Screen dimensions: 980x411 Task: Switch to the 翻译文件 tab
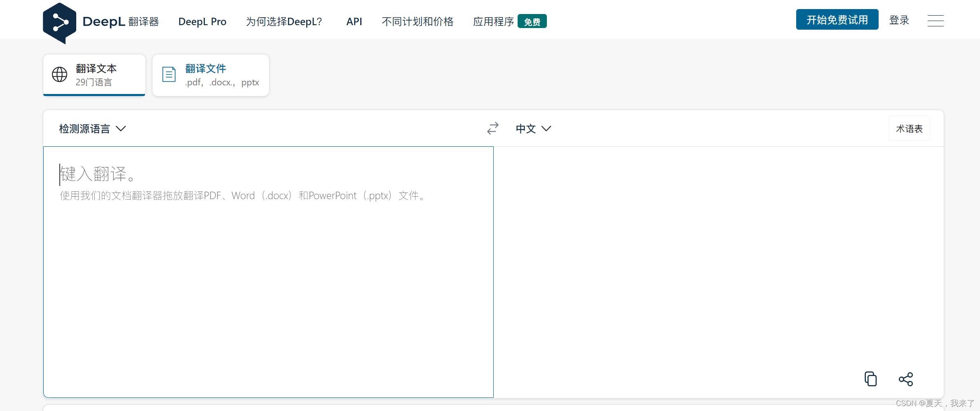211,75
